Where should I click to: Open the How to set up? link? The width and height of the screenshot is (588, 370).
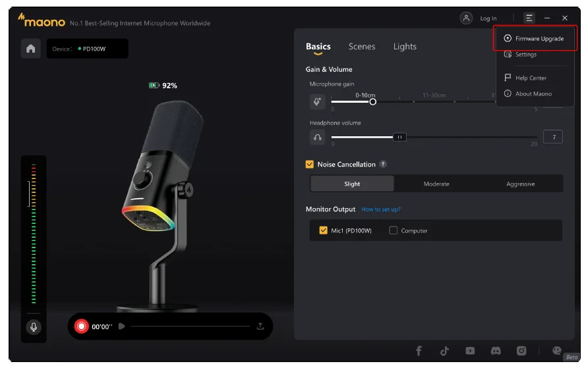(x=380, y=209)
